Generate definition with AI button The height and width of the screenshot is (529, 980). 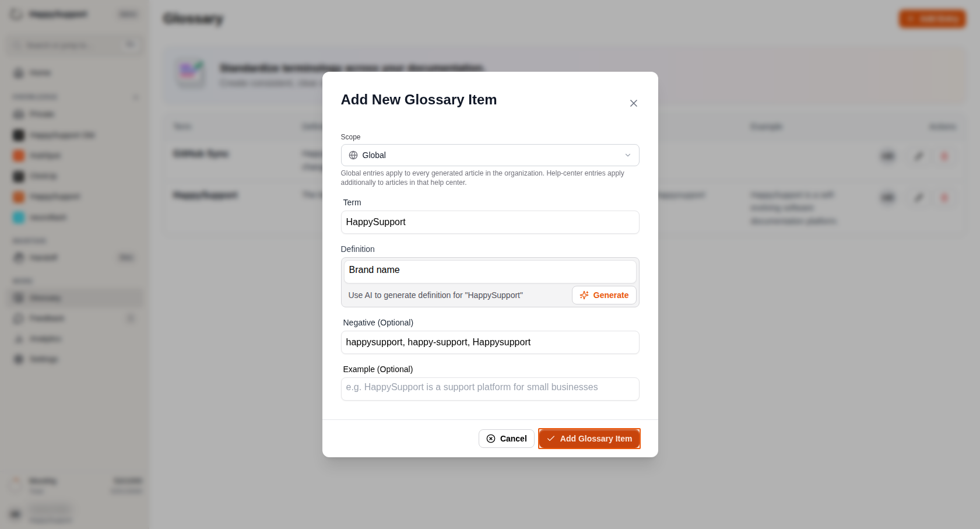(x=604, y=295)
